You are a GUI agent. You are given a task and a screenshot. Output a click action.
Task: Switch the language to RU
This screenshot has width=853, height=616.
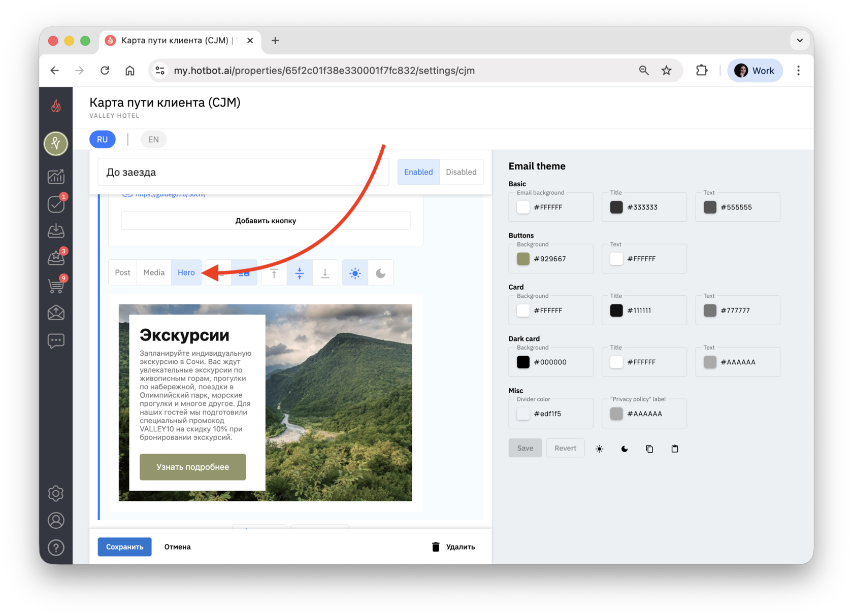point(103,140)
